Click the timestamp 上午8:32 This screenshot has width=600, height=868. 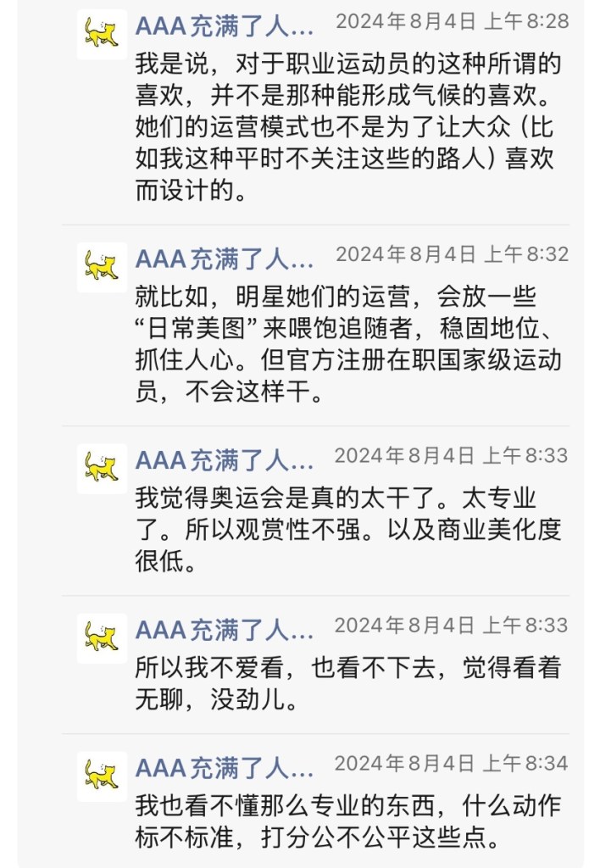click(x=452, y=254)
